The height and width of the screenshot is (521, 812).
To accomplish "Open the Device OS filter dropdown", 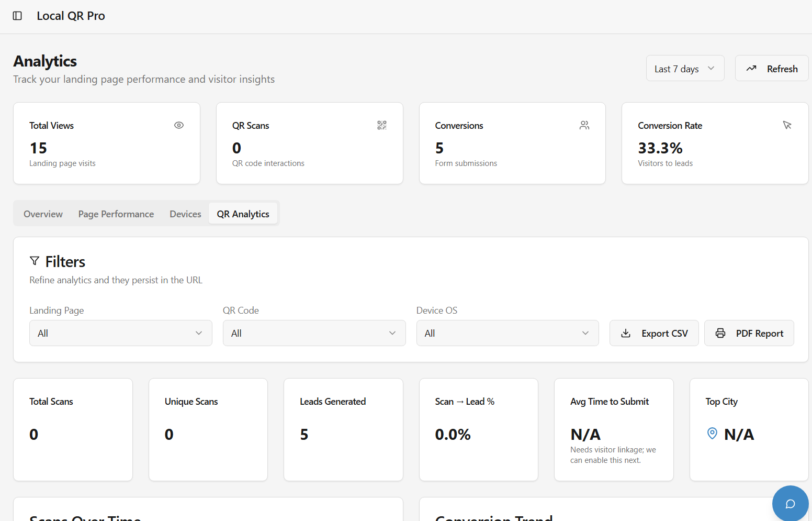I will 507,333.
